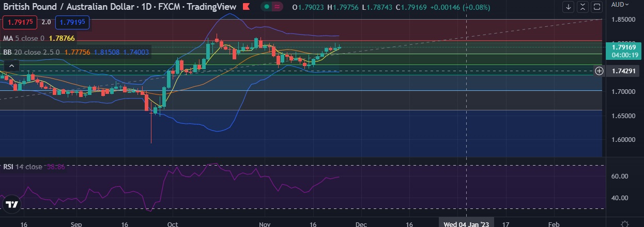Click the RSI 40.00 axis label
The image size is (644, 227).
[x=619, y=198]
